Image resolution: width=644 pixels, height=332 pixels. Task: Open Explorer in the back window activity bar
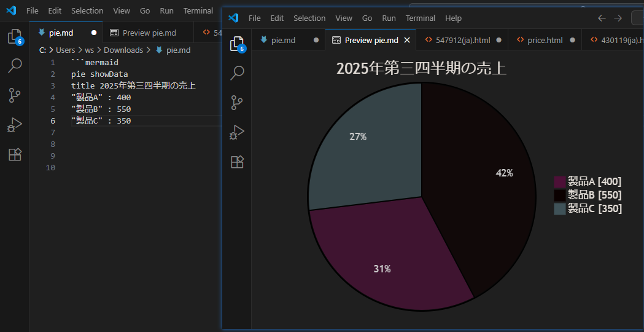pyautogui.click(x=15, y=37)
